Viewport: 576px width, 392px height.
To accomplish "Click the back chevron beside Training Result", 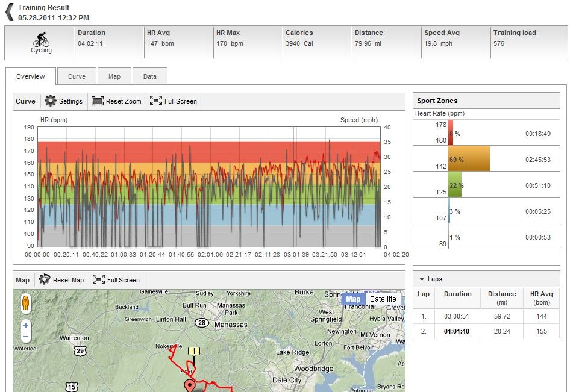I will (10, 12).
